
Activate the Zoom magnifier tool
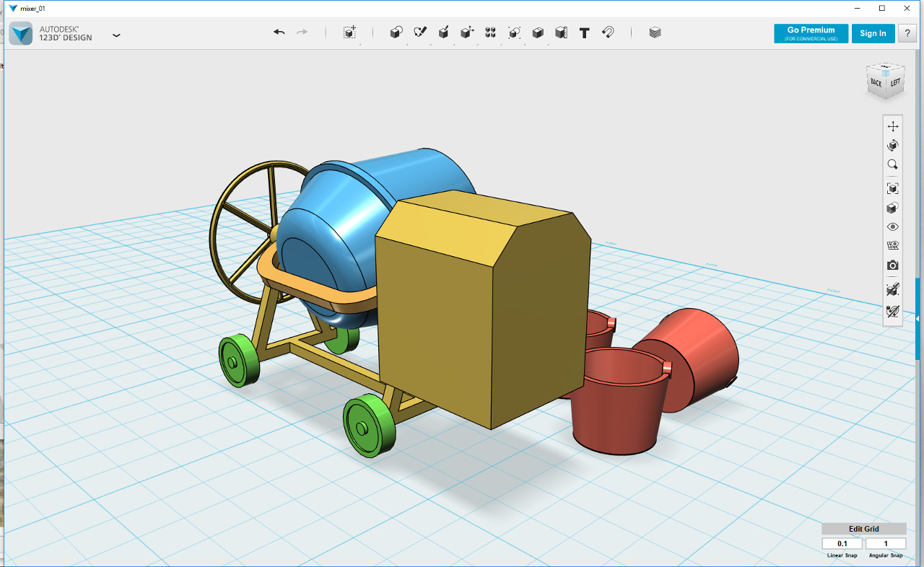pyautogui.click(x=893, y=164)
